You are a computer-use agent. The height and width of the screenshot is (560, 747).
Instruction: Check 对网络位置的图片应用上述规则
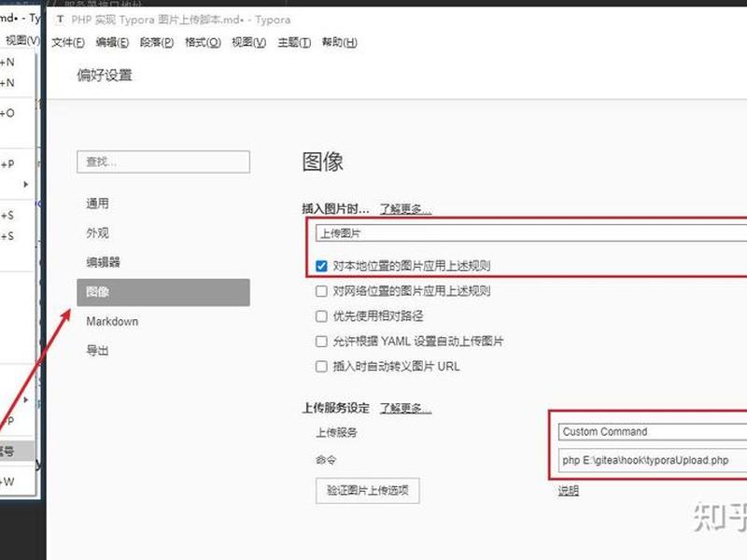point(321,291)
